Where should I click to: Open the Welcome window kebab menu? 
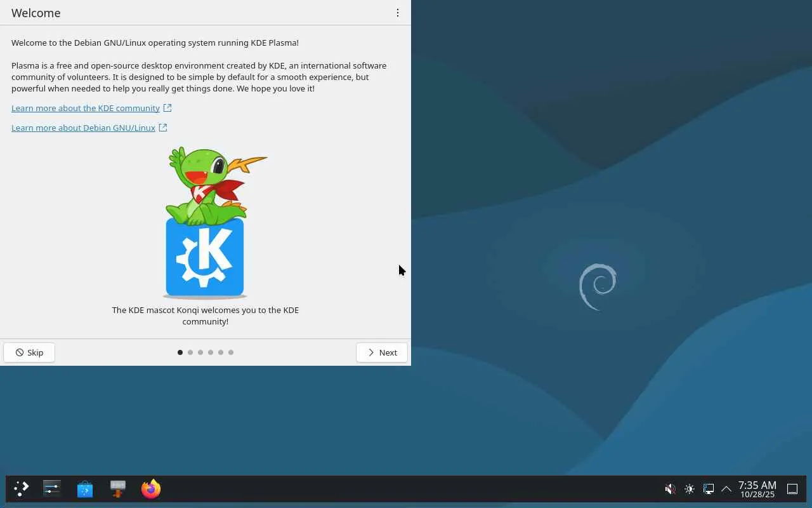(398, 13)
